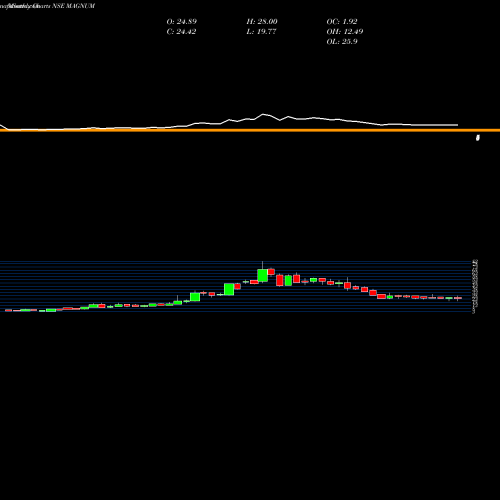500x500 pixels.
Task: Click the OL: 25.9 value
Action: pyautogui.click(x=342, y=41)
